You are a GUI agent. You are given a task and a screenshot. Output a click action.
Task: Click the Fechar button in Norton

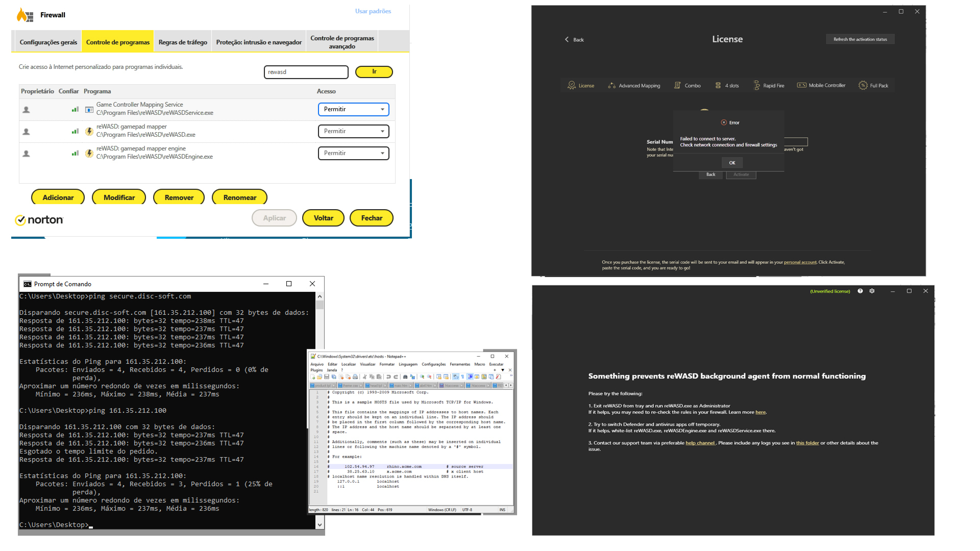click(x=372, y=218)
